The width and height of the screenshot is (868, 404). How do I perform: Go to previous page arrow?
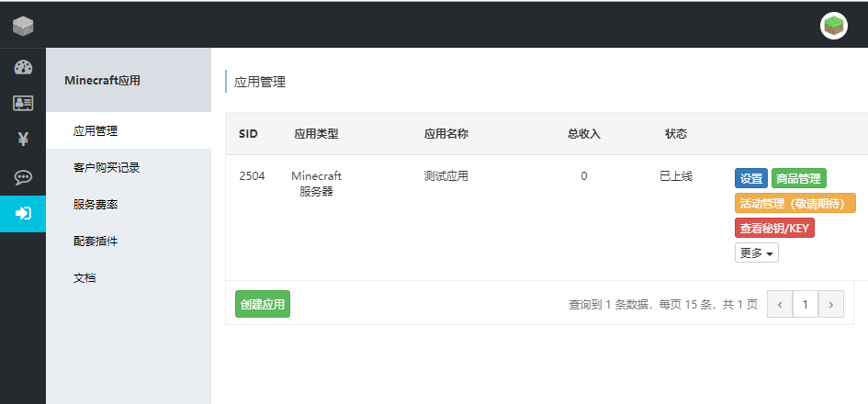[780, 305]
